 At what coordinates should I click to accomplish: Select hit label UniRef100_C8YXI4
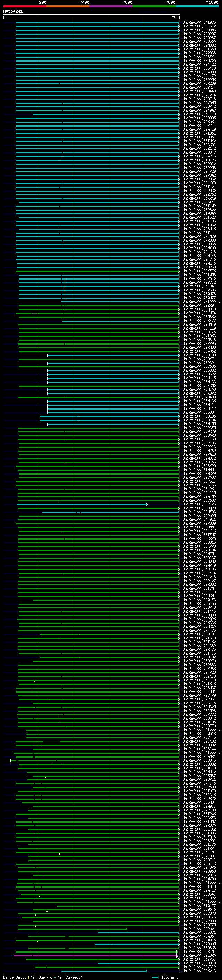[x=199, y=88]
